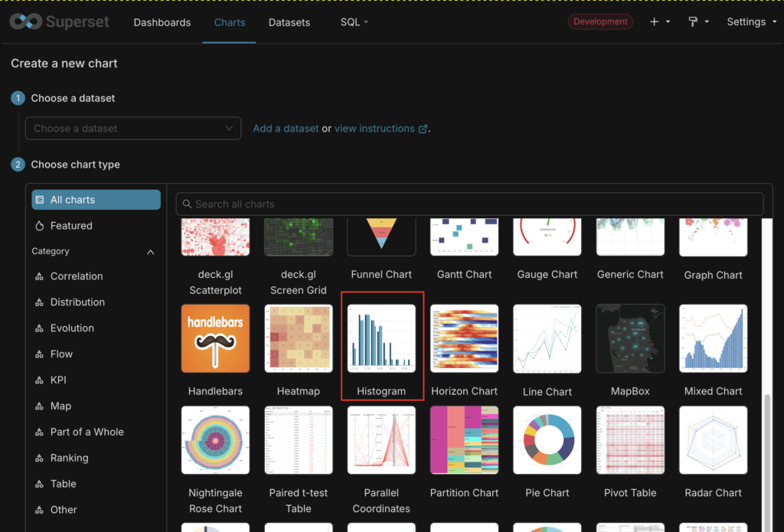Select the Featured charts filter
The width and height of the screenshot is (784, 532).
coord(71,226)
